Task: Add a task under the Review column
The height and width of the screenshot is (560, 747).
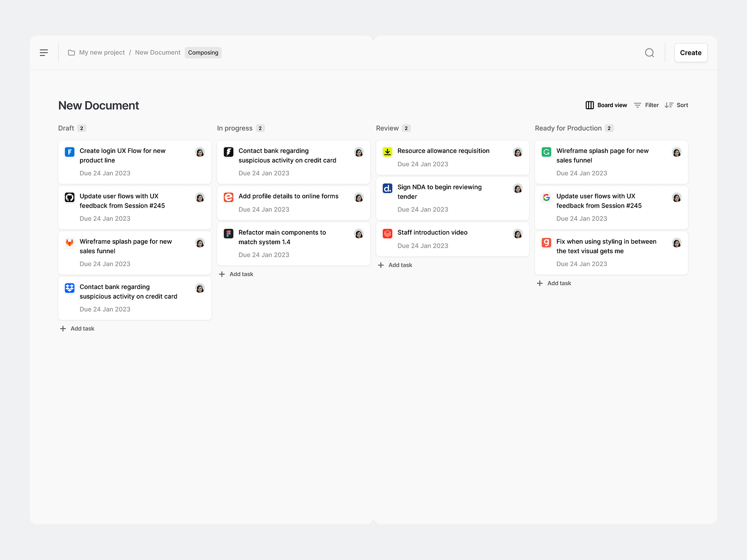Action: pyautogui.click(x=395, y=265)
